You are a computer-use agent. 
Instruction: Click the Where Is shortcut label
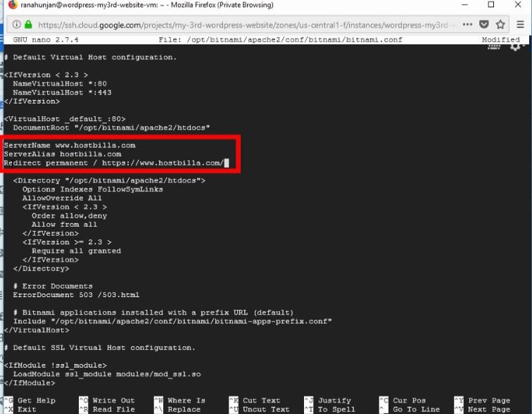[x=186, y=401]
